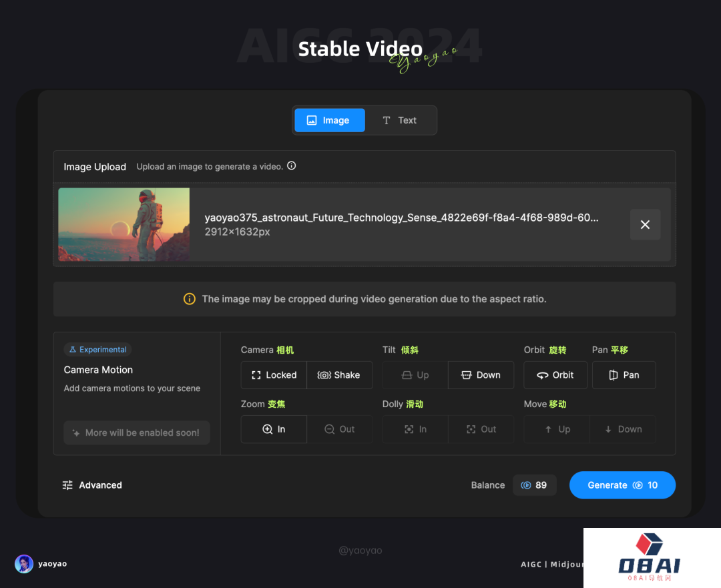The width and height of the screenshot is (721, 588).
Task: Select Zoom Out motion
Action: pos(339,429)
